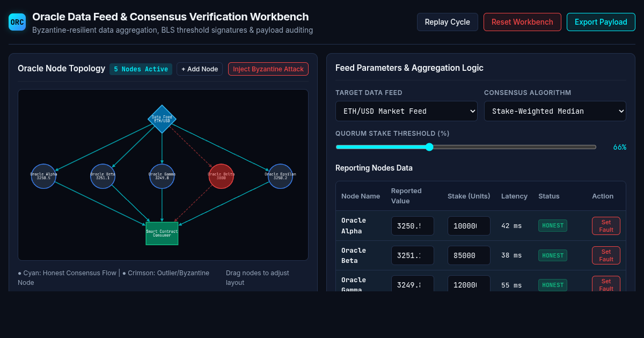Edit Oracle Gamma reported value field
Screen dimensions: 644x338
click(x=413, y=284)
